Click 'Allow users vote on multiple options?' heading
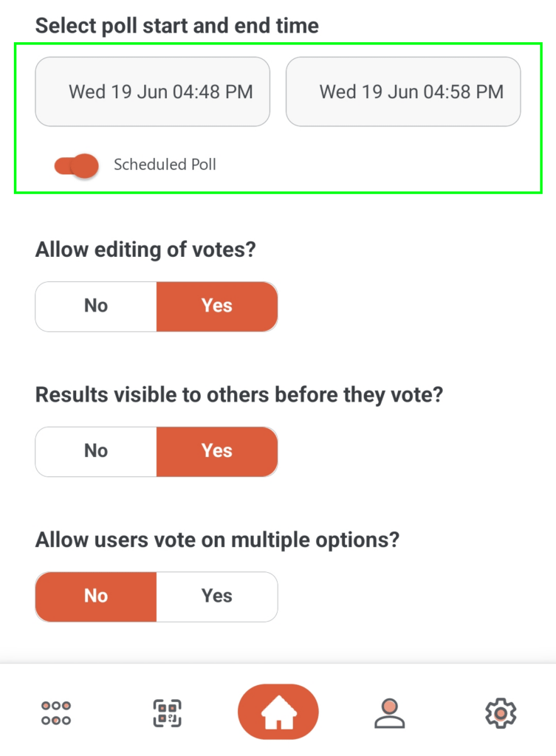The width and height of the screenshot is (556, 756). 217,540
